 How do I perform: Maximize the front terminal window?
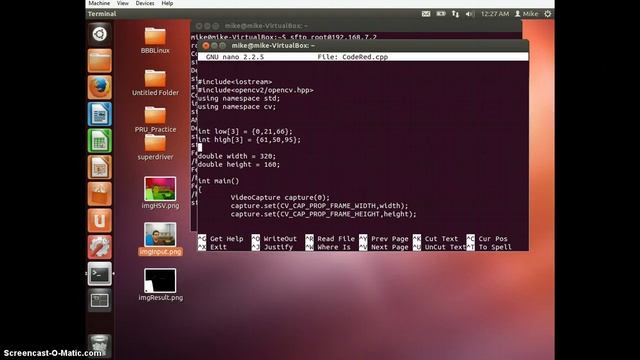pyautogui.click(x=222, y=46)
